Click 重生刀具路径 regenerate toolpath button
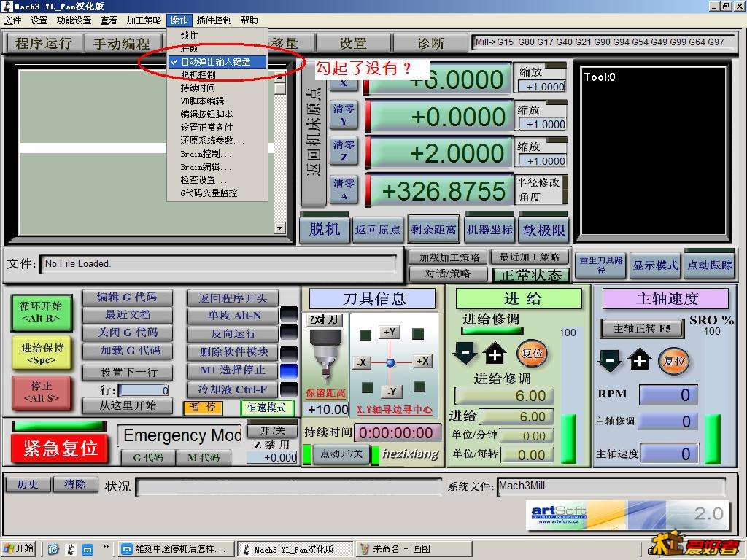This screenshot has width=747, height=560. 600,265
